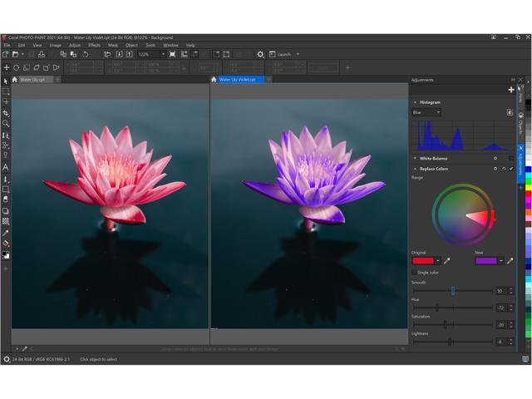Screen dimensions: 532x399
Task: Select the Crop tool
Action: click(x=6, y=112)
